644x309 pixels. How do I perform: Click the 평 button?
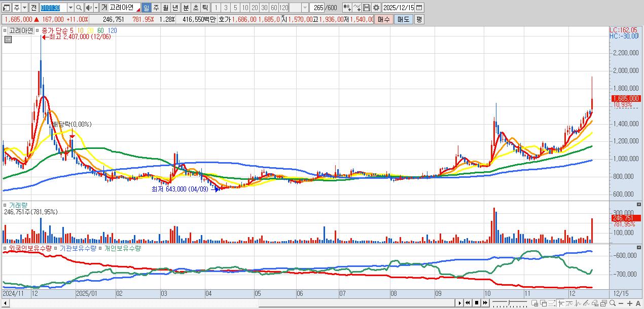coord(419,19)
